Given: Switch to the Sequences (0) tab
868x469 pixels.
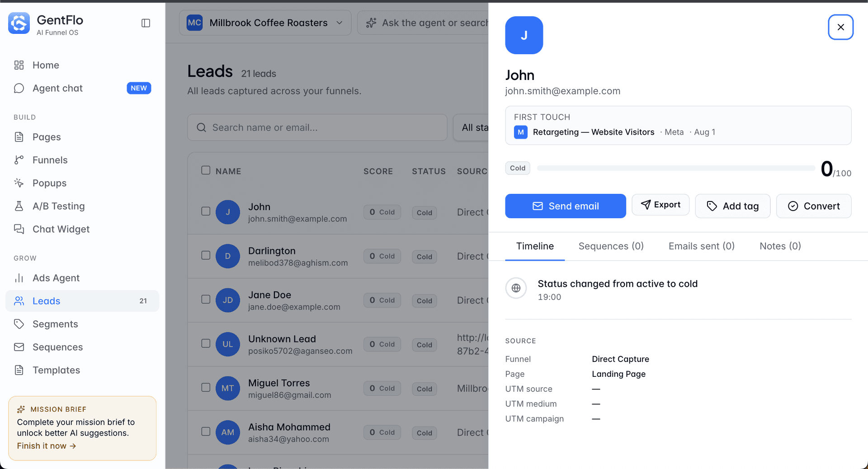Looking at the screenshot, I should [x=611, y=246].
